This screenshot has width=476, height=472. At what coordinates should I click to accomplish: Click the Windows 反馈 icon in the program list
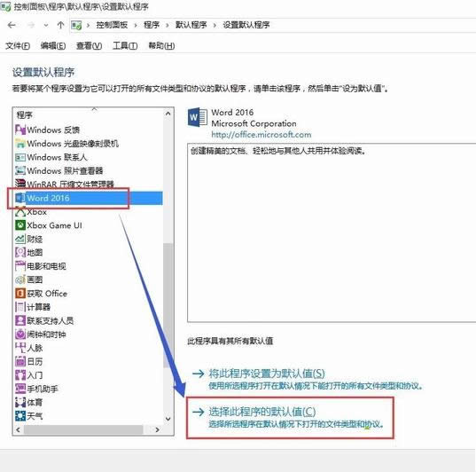point(20,130)
